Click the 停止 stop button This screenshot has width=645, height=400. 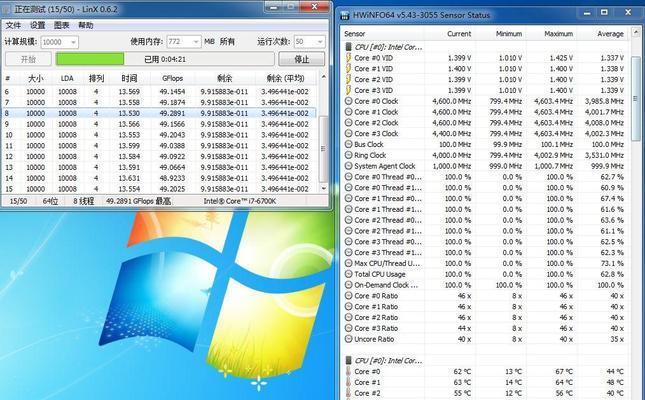click(302, 59)
